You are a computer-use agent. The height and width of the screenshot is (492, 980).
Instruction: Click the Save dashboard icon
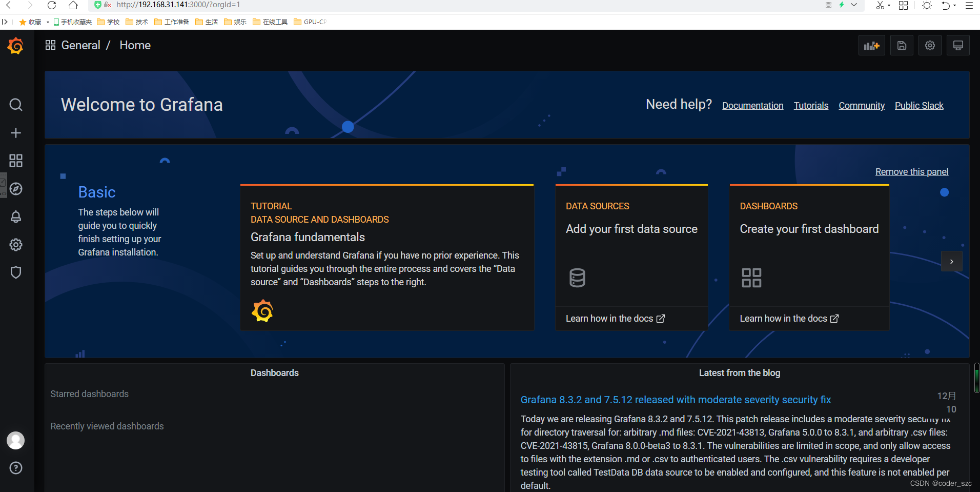click(902, 46)
